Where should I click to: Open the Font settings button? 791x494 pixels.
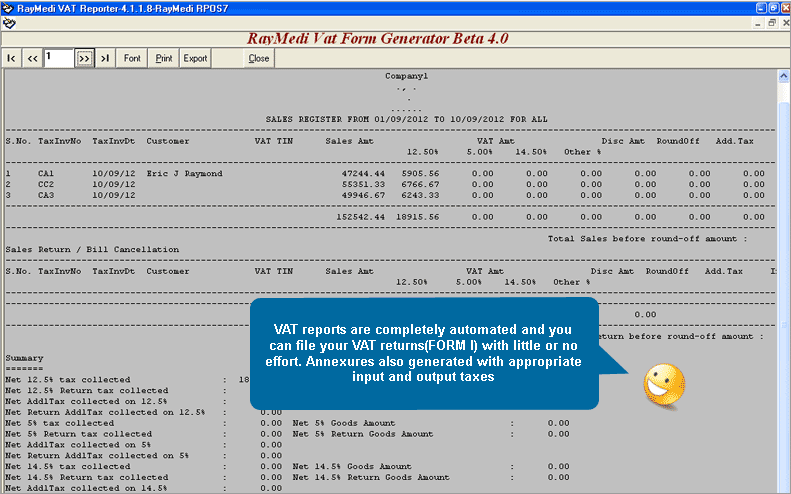[132, 59]
